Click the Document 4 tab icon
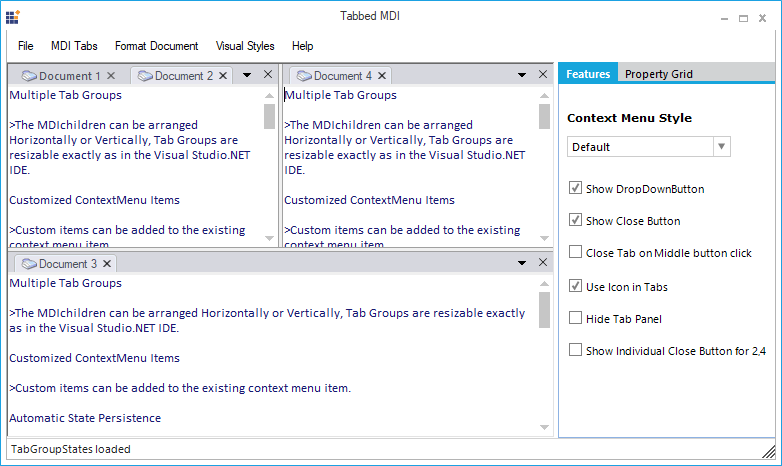This screenshot has width=782, height=466. click(x=304, y=76)
